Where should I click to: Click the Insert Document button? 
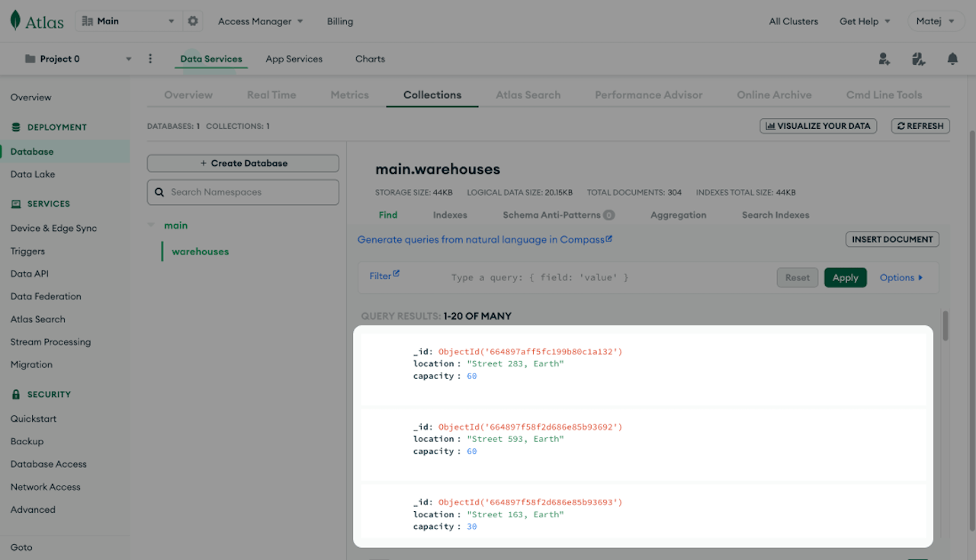pos(892,239)
